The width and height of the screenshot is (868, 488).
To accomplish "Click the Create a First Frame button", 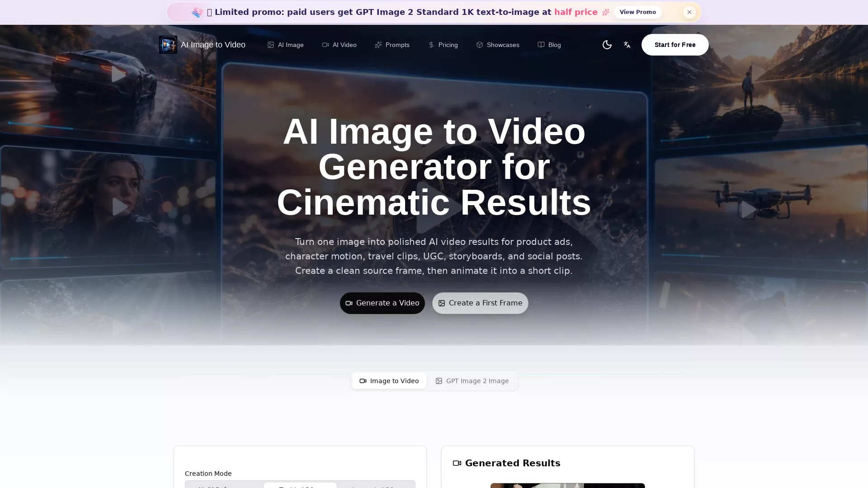I will [x=480, y=303].
